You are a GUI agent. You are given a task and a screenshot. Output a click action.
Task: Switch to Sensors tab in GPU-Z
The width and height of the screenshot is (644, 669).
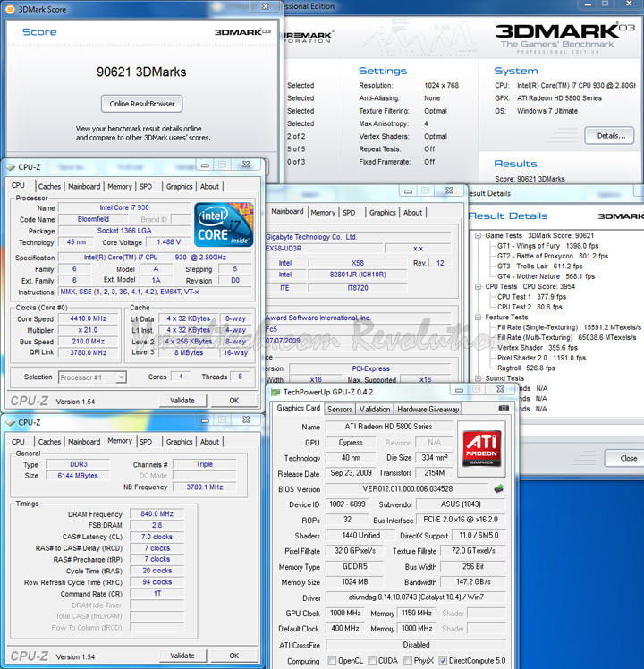point(339,409)
